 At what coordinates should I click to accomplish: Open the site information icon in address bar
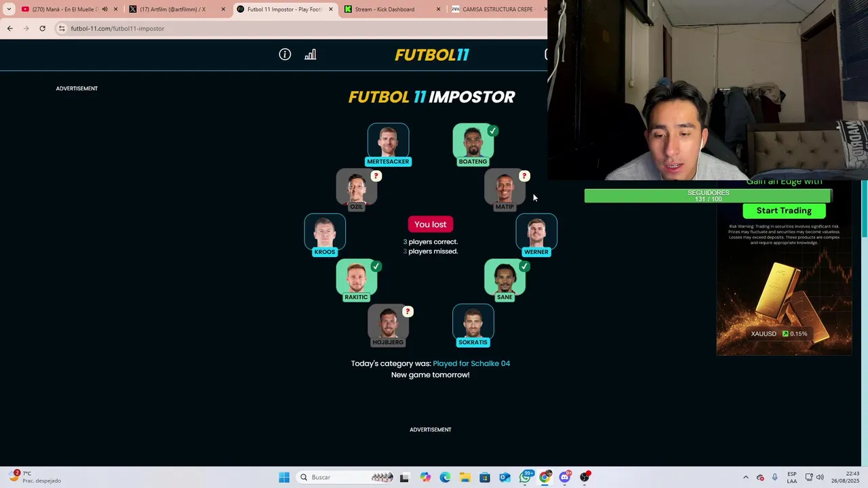62,28
